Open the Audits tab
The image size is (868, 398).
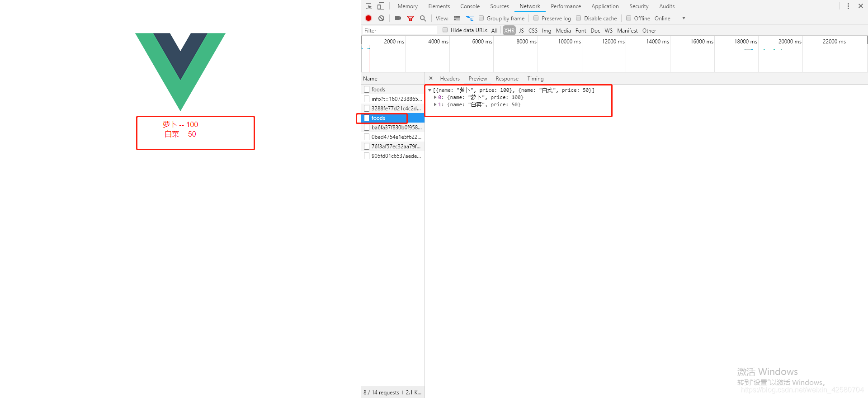[667, 6]
